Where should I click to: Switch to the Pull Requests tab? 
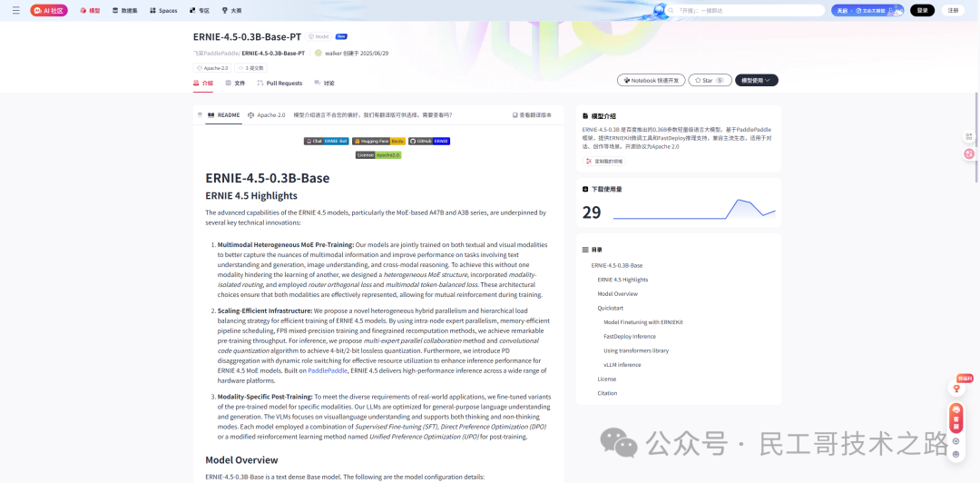point(279,84)
